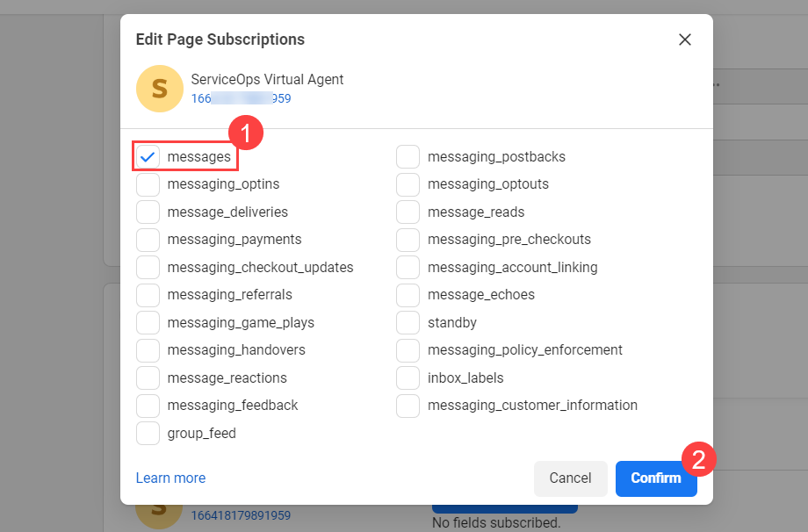
Task: Enable message_reads subscription
Action: (408, 212)
